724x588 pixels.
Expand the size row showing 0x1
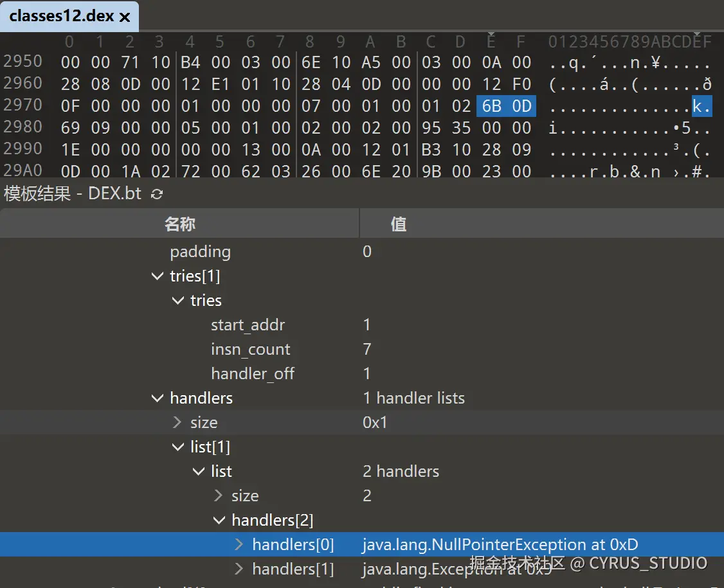pos(177,422)
